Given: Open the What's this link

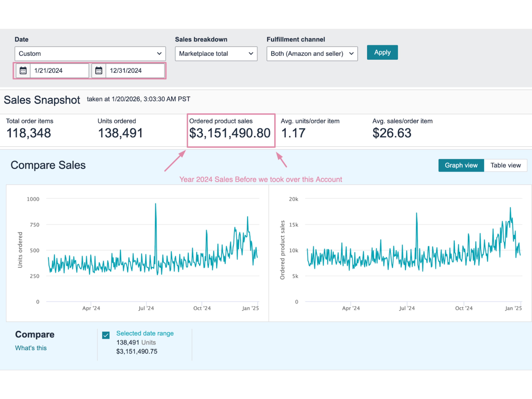Looking at the screenshot, I should pyautogui.click(x=31, y=348).
